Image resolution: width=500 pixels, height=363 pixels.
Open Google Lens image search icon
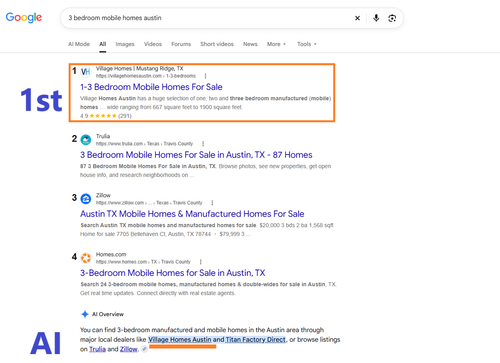tap(392, 18)
